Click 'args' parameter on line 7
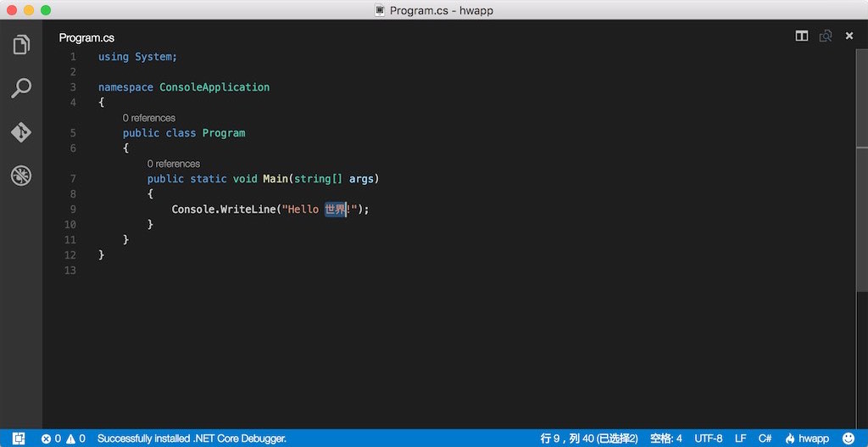 pyautogui.click(x=361, y=180)
